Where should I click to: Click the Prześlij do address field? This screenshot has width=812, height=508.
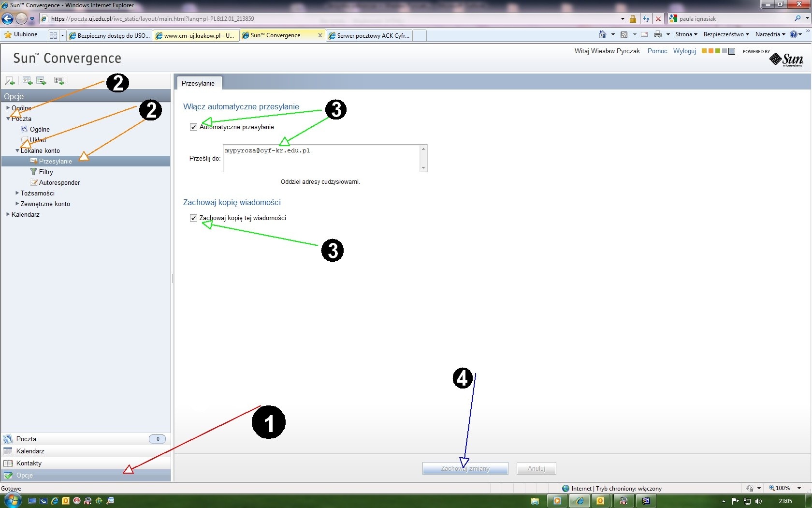[321, 158]
